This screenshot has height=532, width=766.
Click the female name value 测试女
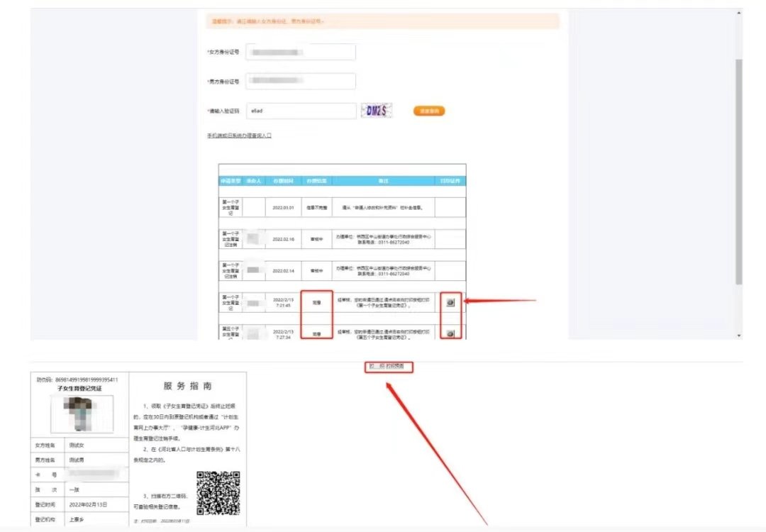(x=77, y=445)
